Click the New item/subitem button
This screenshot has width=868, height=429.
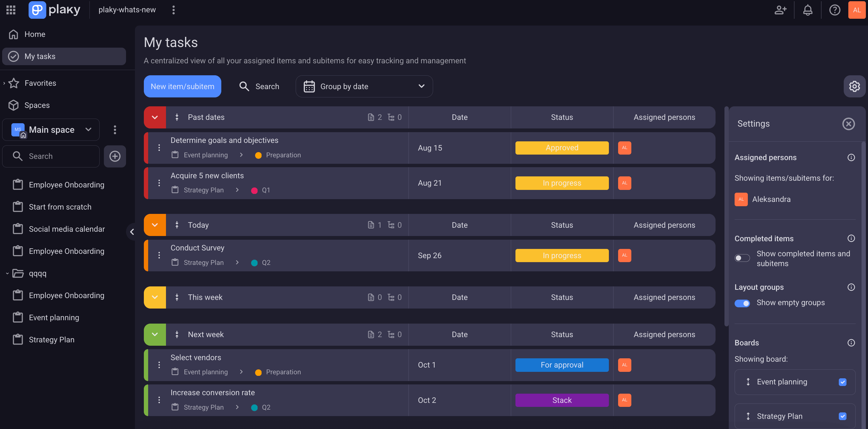tap(182, 86)
